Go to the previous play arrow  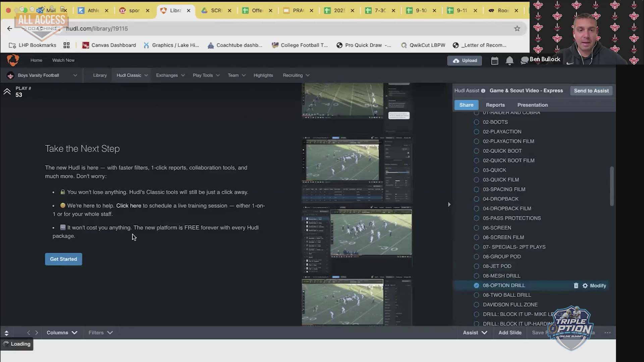click(x=29, y=333)
